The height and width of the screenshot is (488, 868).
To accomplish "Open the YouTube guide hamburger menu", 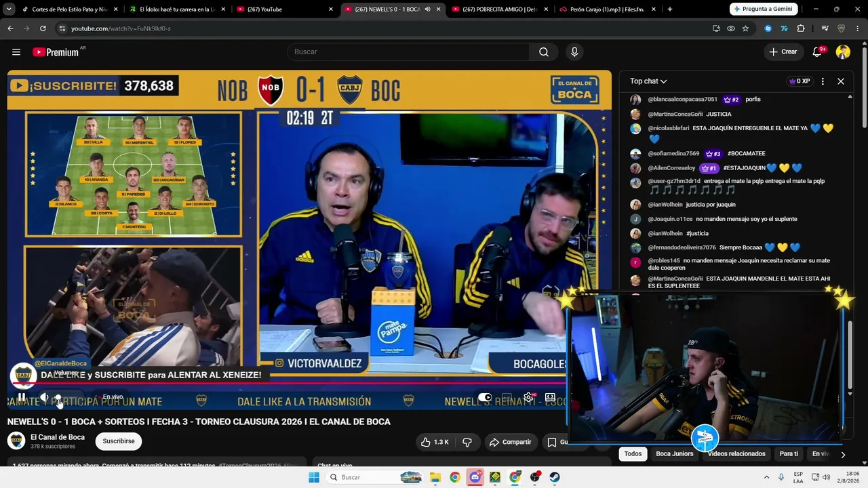I will pos(16,52).
